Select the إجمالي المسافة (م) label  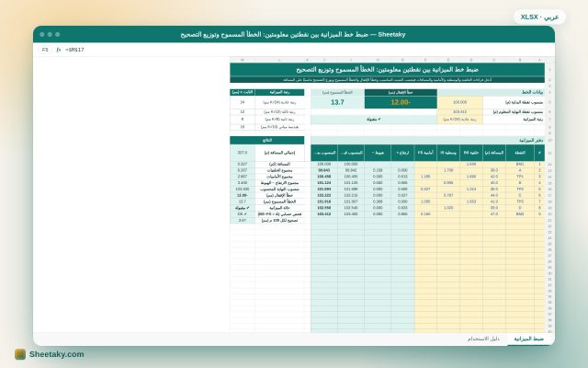click(279, 153)
